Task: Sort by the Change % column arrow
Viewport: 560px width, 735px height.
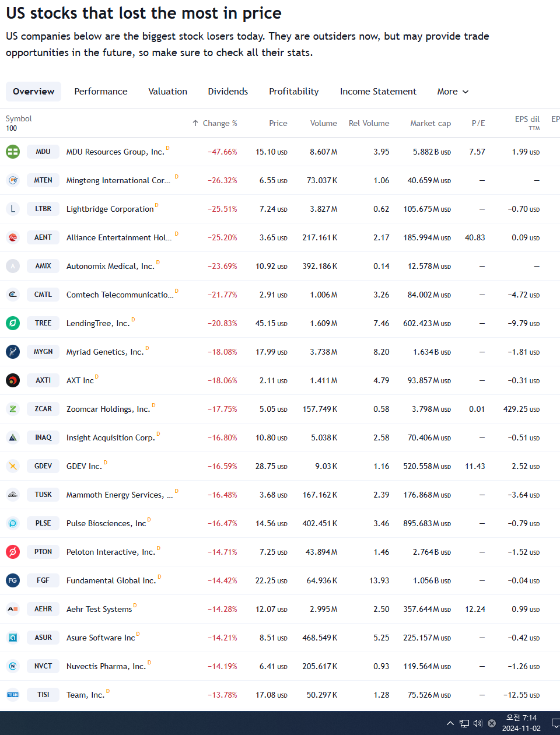Action: pos(195,123)
